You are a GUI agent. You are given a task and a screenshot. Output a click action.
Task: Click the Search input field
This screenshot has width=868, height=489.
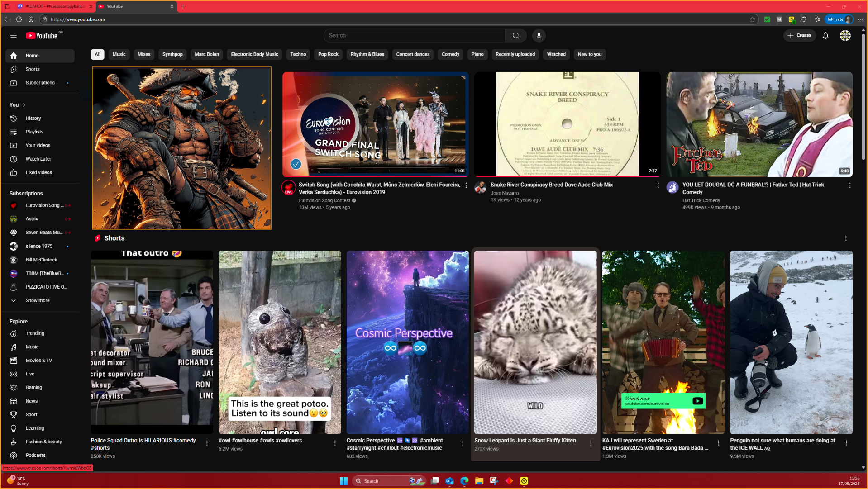tap(414, 35)
